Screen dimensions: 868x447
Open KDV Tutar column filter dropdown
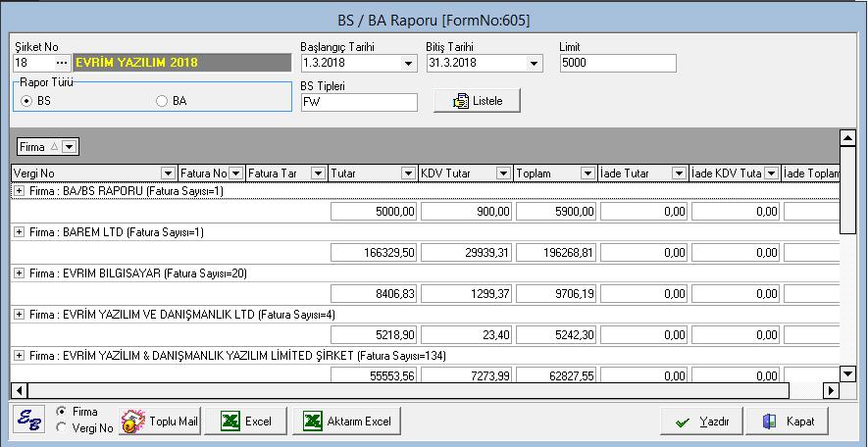coord(503,174)
